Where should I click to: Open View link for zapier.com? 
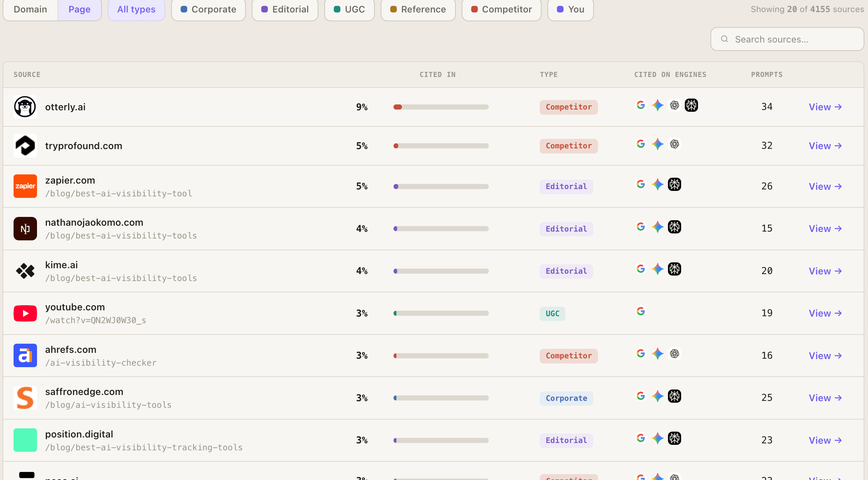tap(825, 187)
